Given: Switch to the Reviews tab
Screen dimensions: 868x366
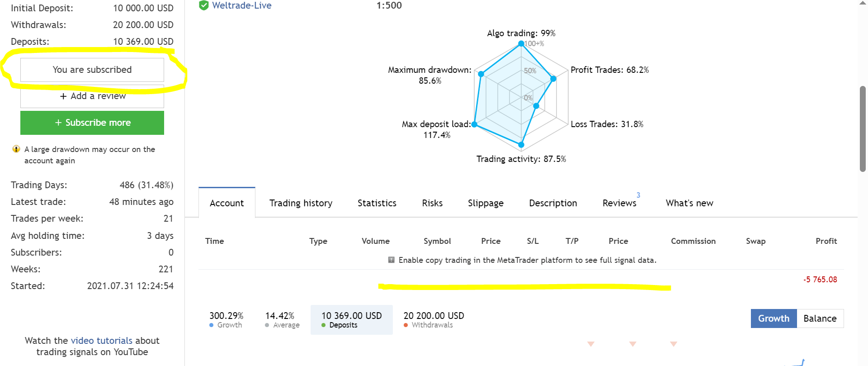Looking at the screenshot, I should coord(619,203).
